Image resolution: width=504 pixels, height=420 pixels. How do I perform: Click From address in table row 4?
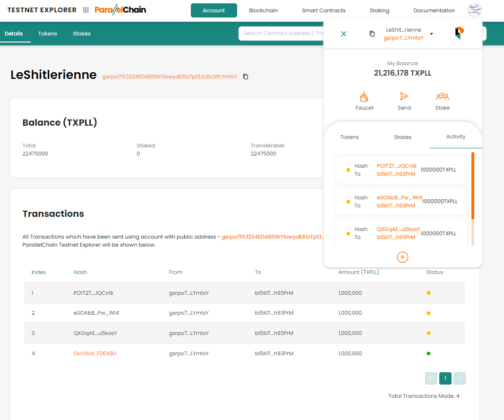pyautogui.click(x=188, y=353)
